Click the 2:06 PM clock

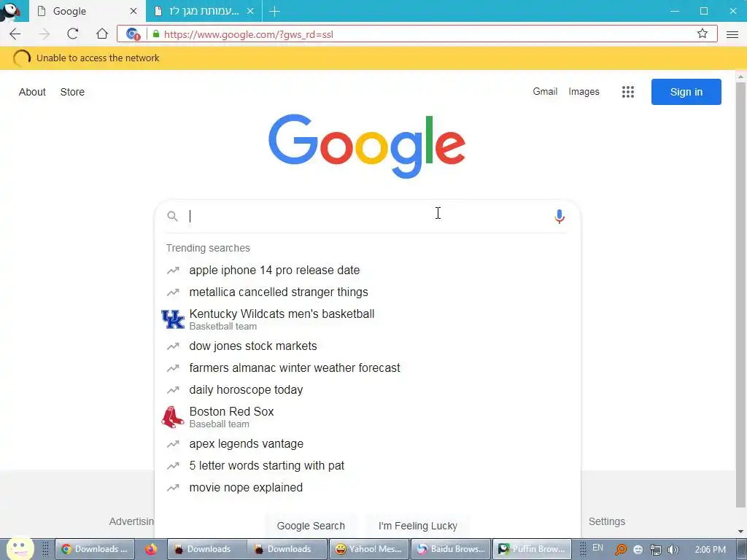click(711, 549)
